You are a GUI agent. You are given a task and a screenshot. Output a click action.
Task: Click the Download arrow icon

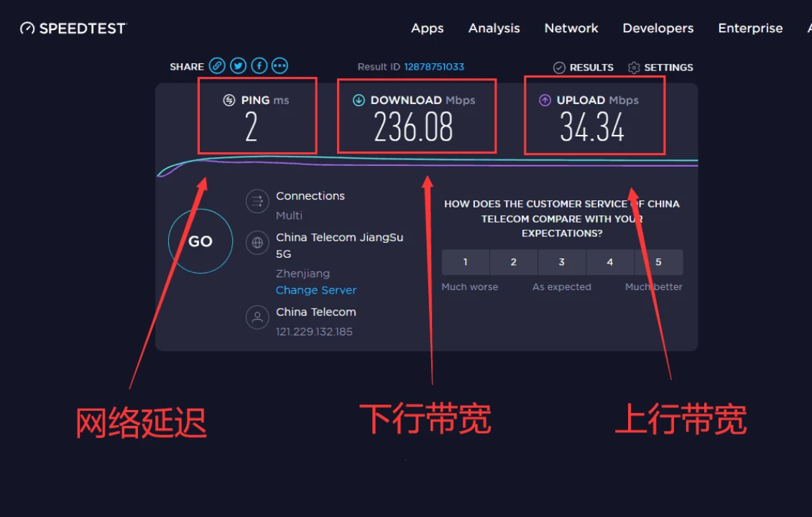coord(359,101)
